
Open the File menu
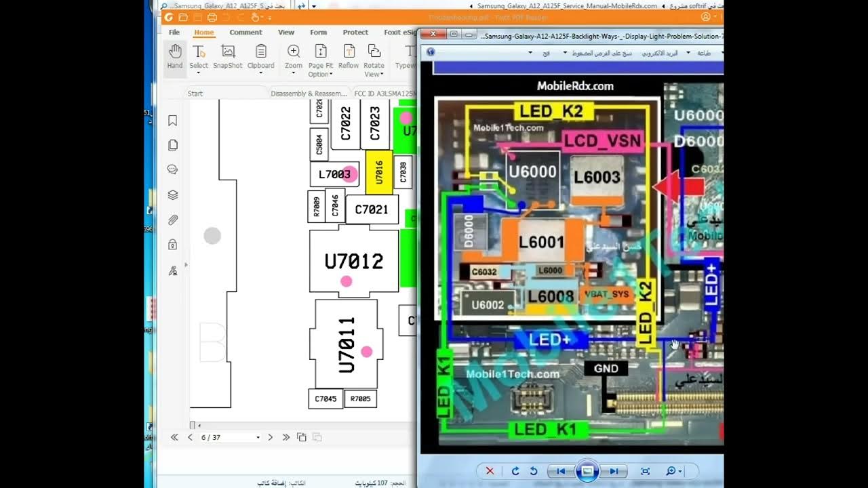(x=174, y=32)
